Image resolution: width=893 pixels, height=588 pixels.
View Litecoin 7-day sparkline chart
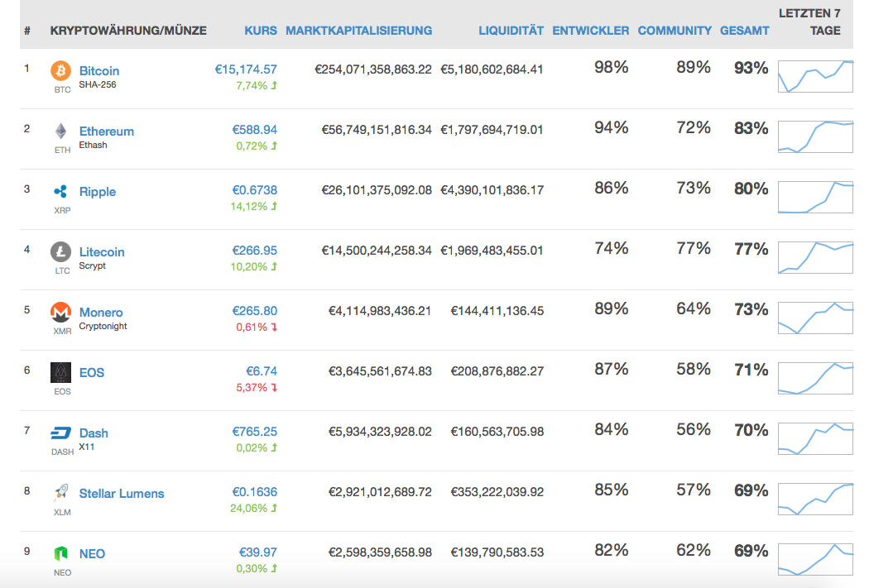pyautogui.click(x=815, y=257)
